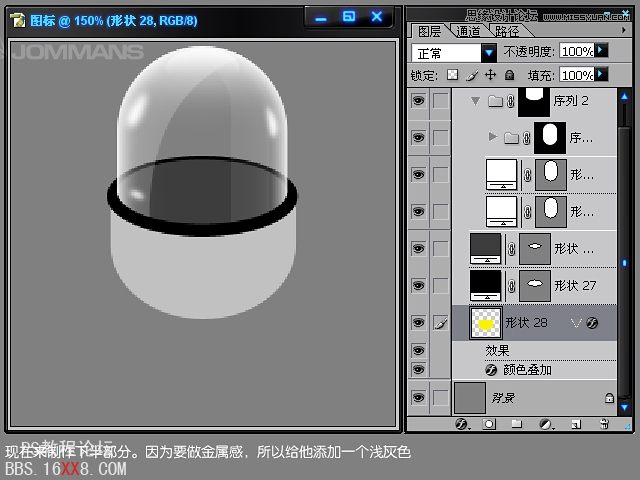Viewport: 640px width, 480px height.
Task: Switch to the 通道 tab
Action: pyautogui.click(x=467, y=31)
